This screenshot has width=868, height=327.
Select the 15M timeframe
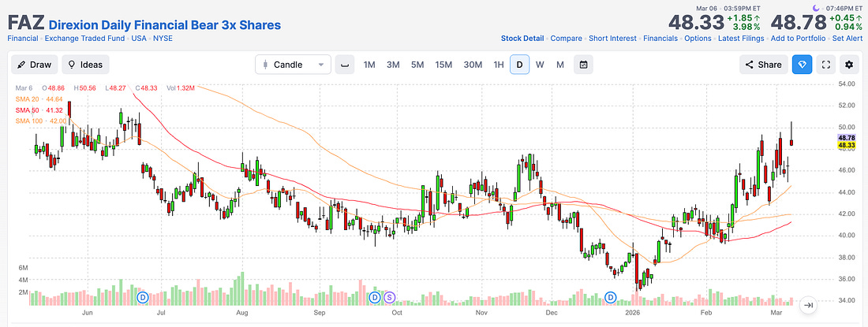point(443,65)
